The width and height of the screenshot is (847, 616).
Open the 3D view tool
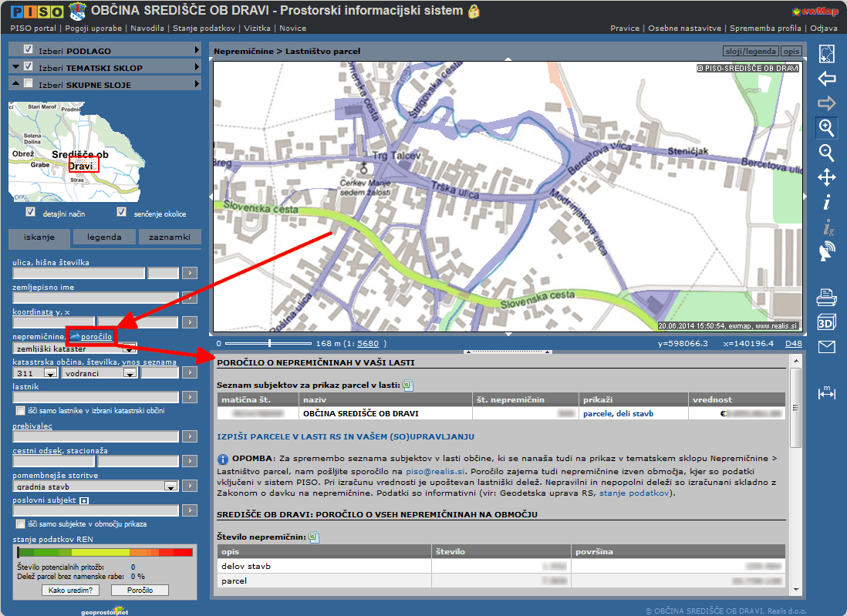826,321
